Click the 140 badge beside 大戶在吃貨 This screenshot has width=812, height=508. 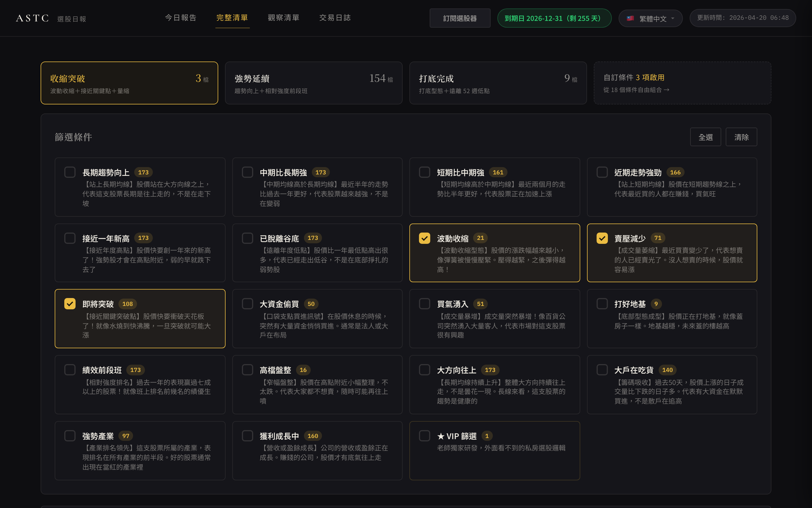click(x=667, y=370)
